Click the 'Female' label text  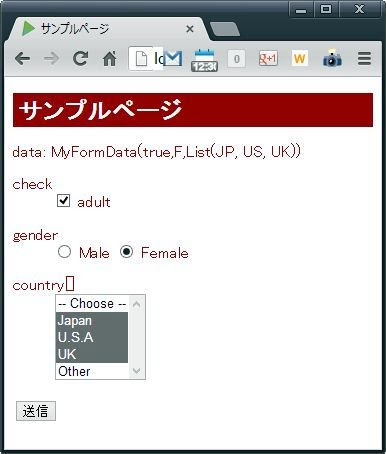click(x=165, y=253)
